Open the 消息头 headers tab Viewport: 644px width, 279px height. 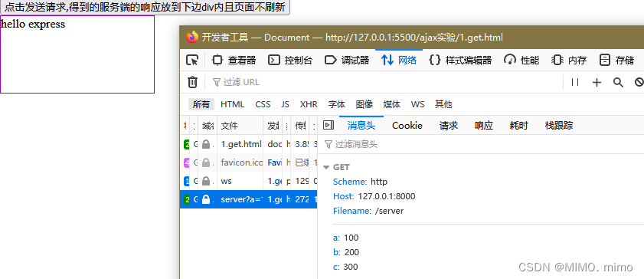pos(361,126)
